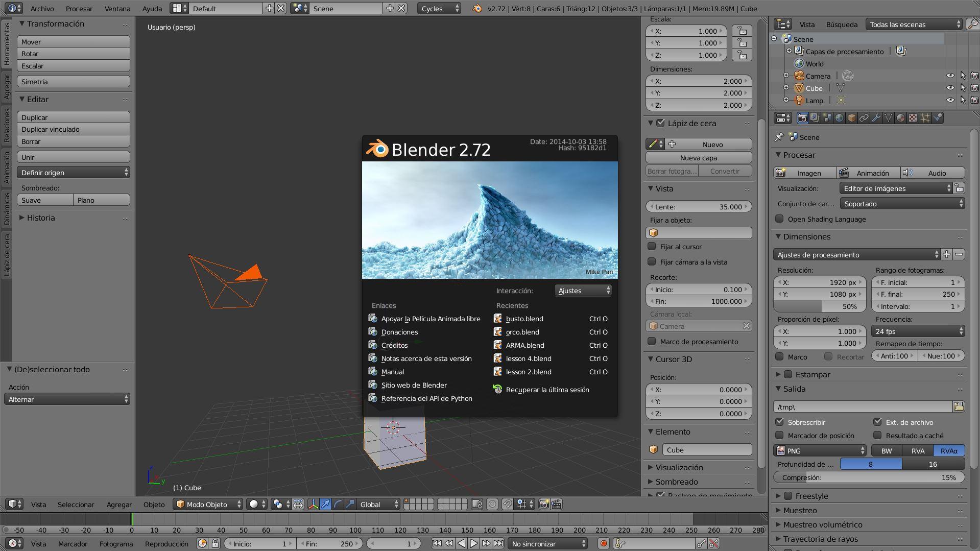The width and height of the screenshot is (980, 551).
Task: Select the translate manipulator arrow icon
Action: 325,504
